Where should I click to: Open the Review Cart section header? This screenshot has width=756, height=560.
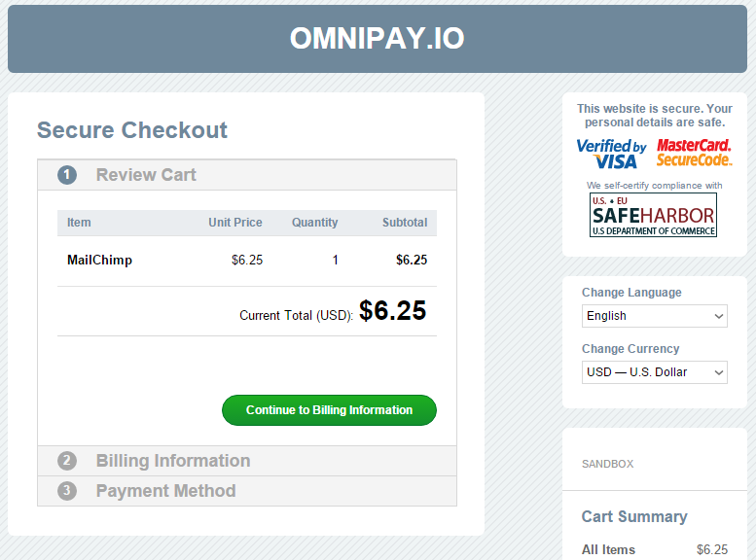(x=247, y=175)
